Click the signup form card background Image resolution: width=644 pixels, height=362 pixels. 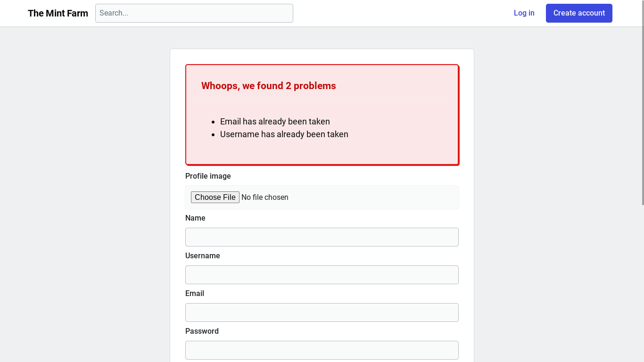coord(322,57)
